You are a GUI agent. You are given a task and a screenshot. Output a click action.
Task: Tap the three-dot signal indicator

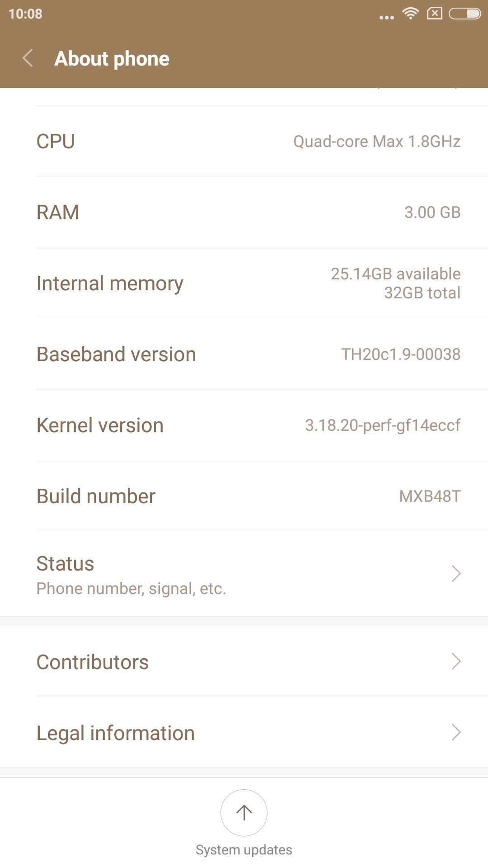pyautogui.click(x=386, y=17)
